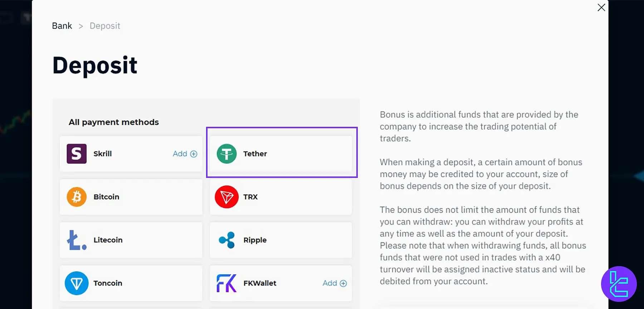Add Skrill as a payment method
The height and width of the screenshot is (309, 644).
[x=185, y=154]
